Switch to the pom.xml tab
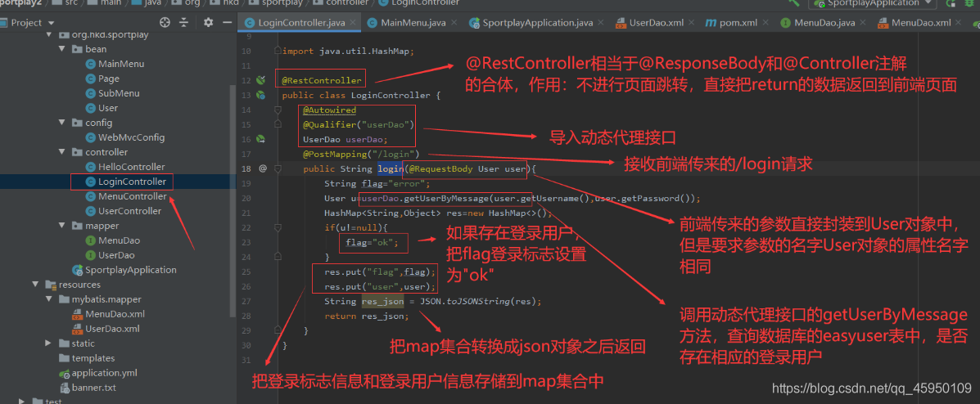 pyautogui.click(x=738, y=23)
